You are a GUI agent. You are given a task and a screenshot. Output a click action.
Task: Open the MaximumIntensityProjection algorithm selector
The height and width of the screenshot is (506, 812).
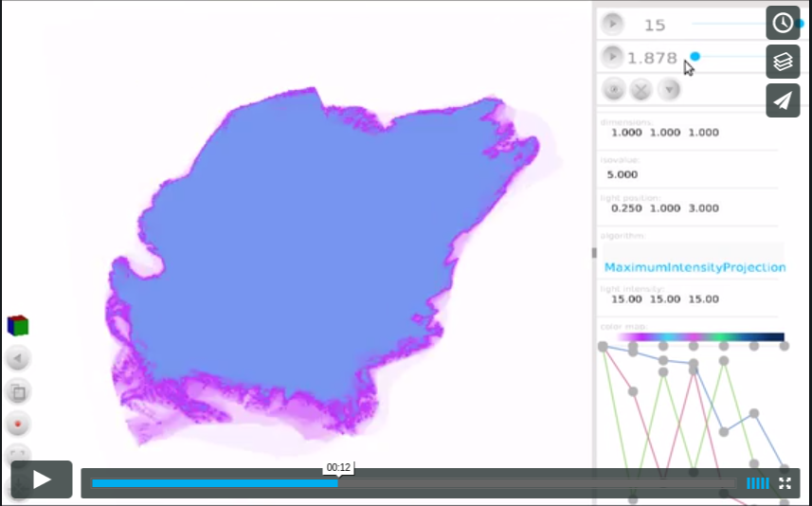[x=695, y=267]
